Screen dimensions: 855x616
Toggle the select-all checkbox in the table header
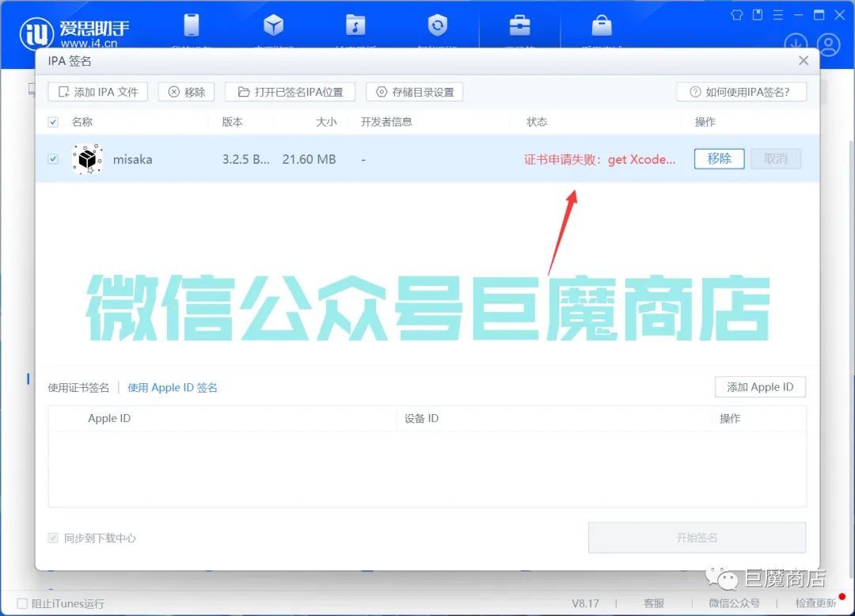(53, 122)
